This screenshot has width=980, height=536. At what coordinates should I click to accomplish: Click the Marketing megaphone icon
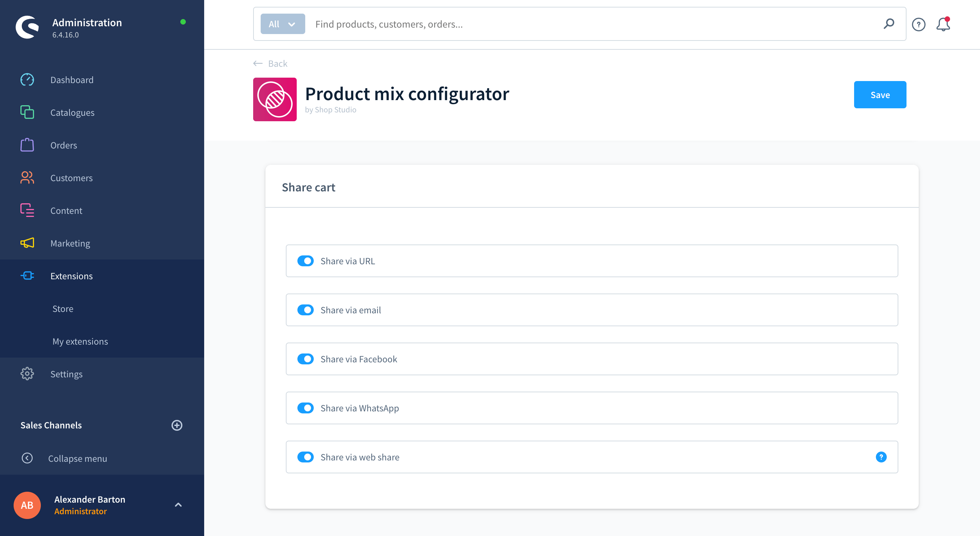click(x=27, y=243)
